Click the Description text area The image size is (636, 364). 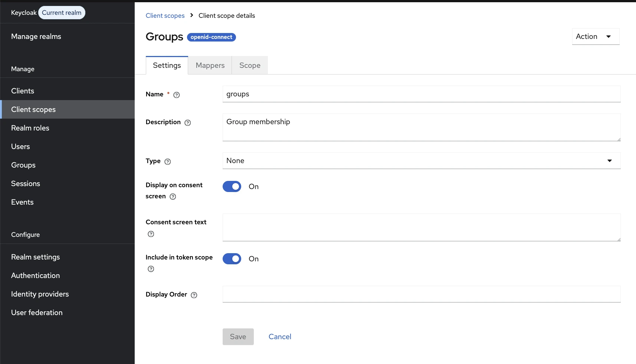[x=422, y=127]
